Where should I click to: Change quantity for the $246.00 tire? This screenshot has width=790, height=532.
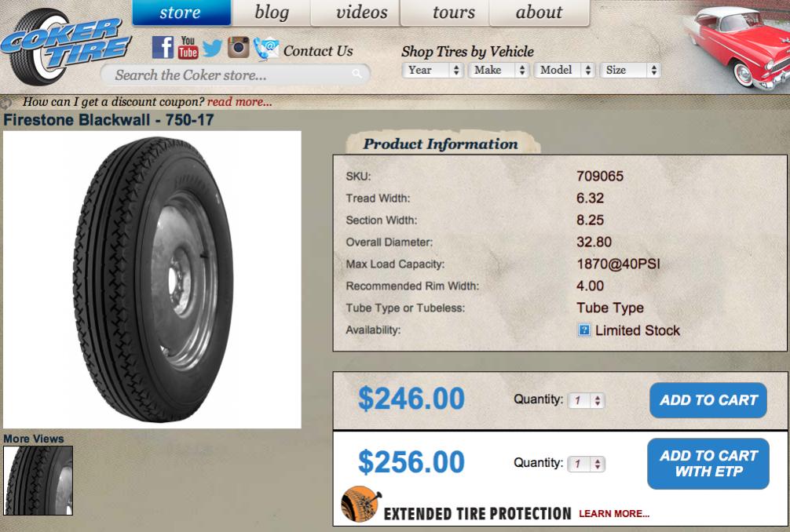tap(586, 401)
